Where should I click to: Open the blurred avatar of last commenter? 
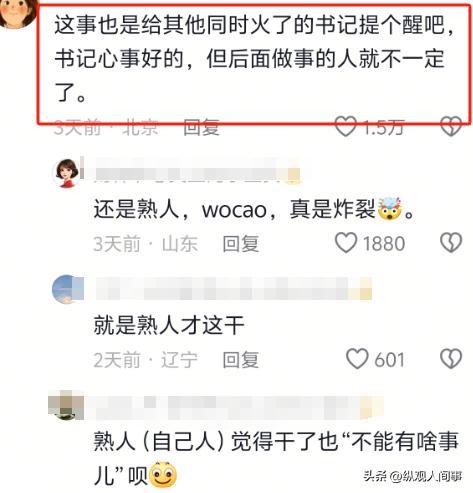tap(66, 405)
